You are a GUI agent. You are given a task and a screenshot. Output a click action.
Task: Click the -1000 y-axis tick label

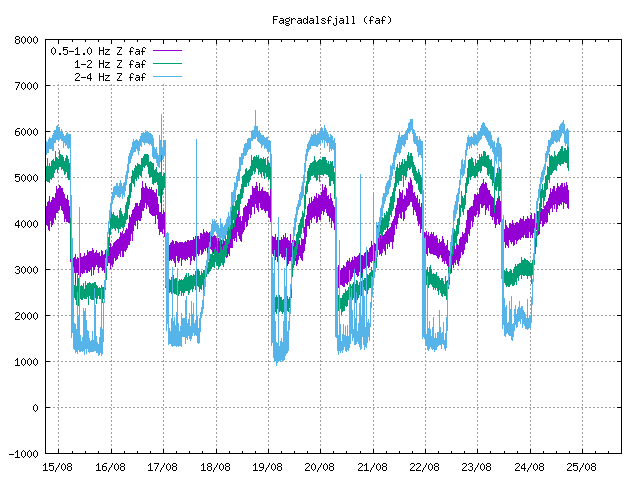[24, 454]
